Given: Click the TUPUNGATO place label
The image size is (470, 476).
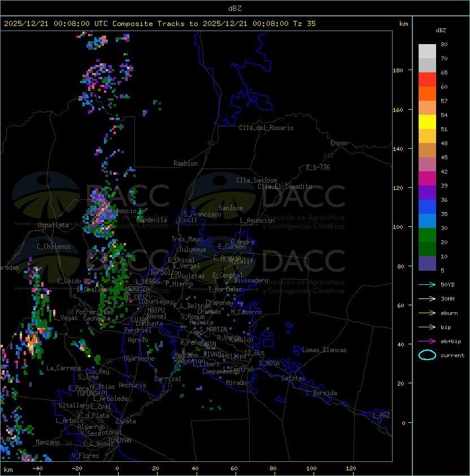Looking at the screenshot, I should (92, 393).
